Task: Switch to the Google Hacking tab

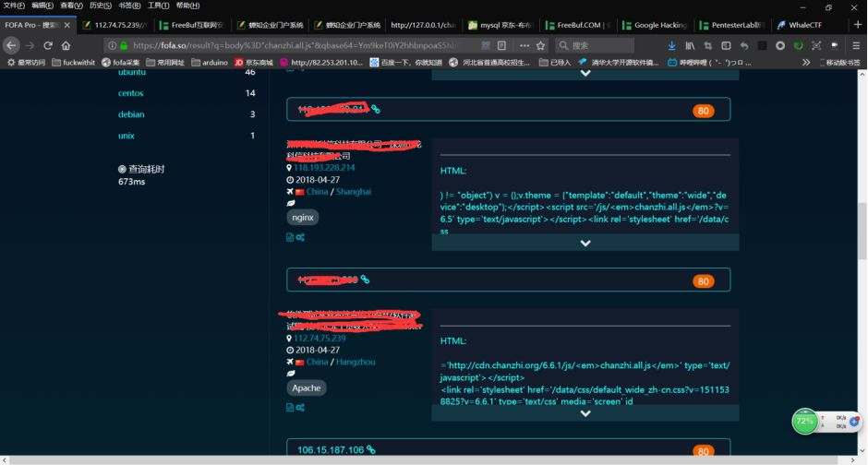Action: pos(655,25)
